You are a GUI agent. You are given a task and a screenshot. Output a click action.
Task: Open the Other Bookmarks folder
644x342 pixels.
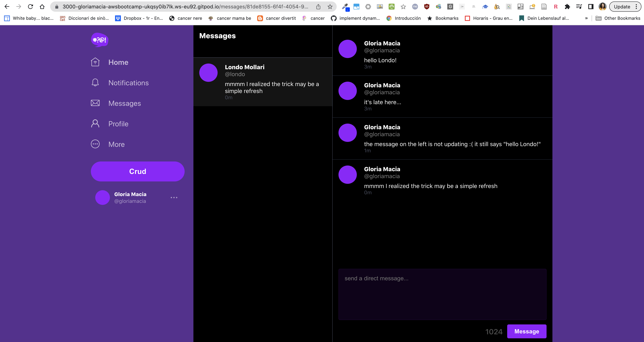618,18
